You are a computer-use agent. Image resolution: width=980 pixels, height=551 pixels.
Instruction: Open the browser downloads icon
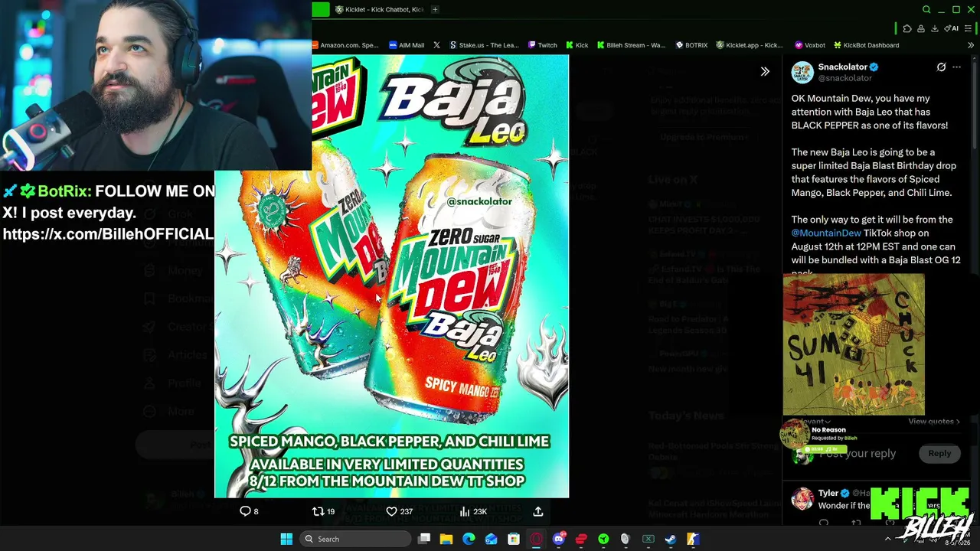tap(934, 28)
